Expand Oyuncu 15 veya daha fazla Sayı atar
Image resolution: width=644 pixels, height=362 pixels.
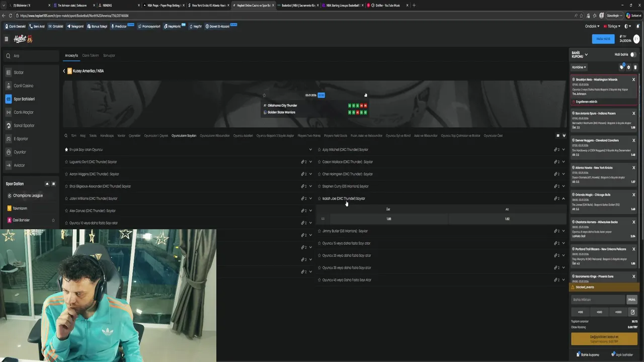[563, 243]
